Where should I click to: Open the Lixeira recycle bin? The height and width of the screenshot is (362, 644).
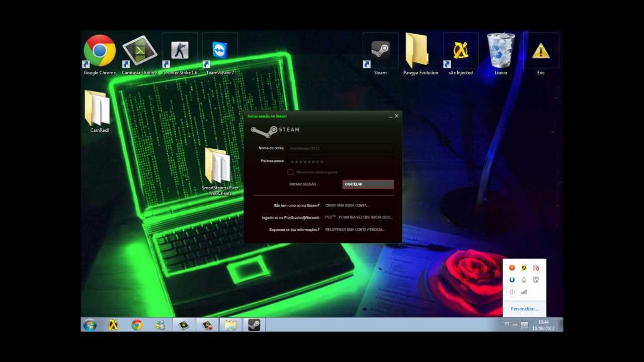point(501,54)
